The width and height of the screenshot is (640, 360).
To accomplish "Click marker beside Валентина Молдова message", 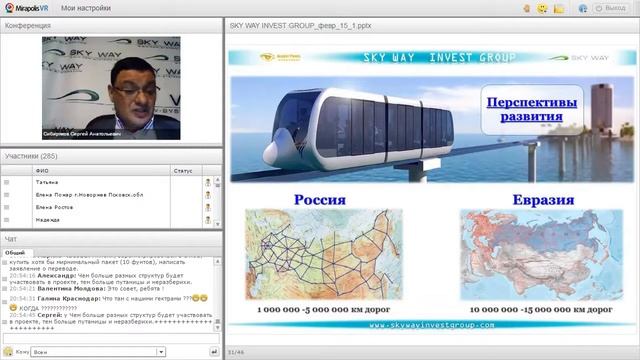I will (x=5, y=289).
